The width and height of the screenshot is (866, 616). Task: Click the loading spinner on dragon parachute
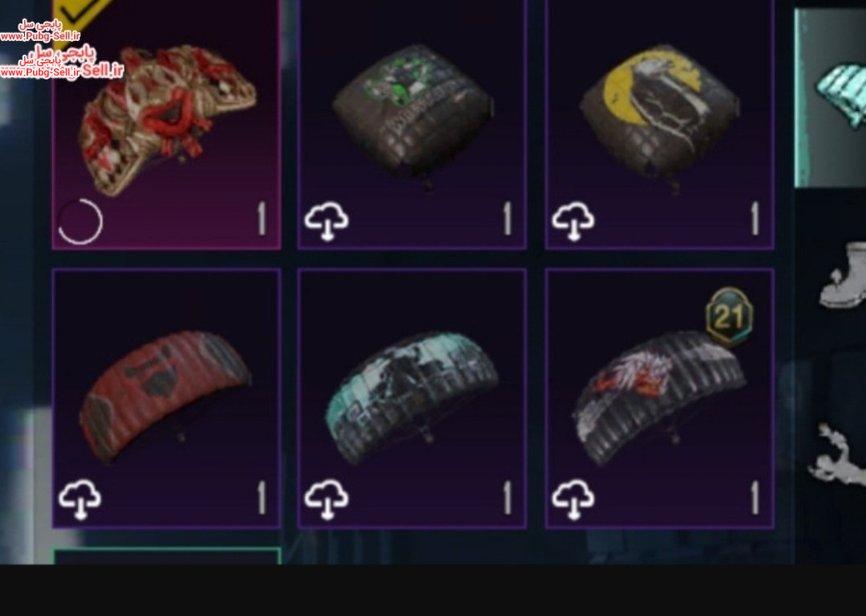(x=80, y=221)
